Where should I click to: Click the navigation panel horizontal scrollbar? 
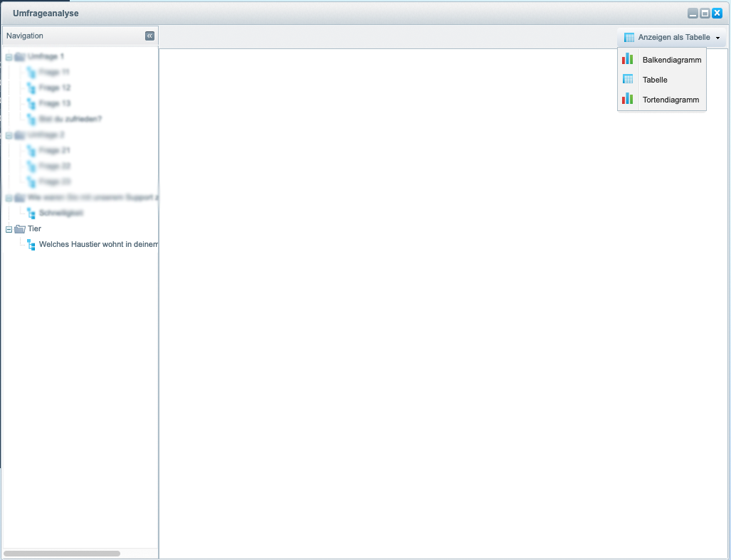(62, 553)
